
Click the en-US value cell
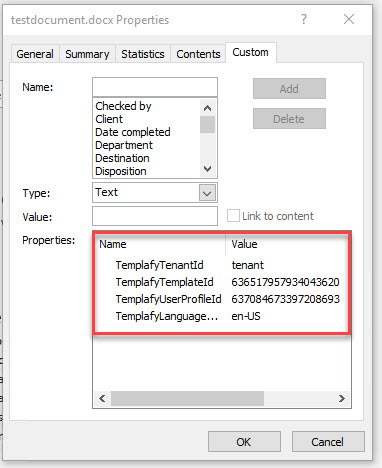(246, 316)
